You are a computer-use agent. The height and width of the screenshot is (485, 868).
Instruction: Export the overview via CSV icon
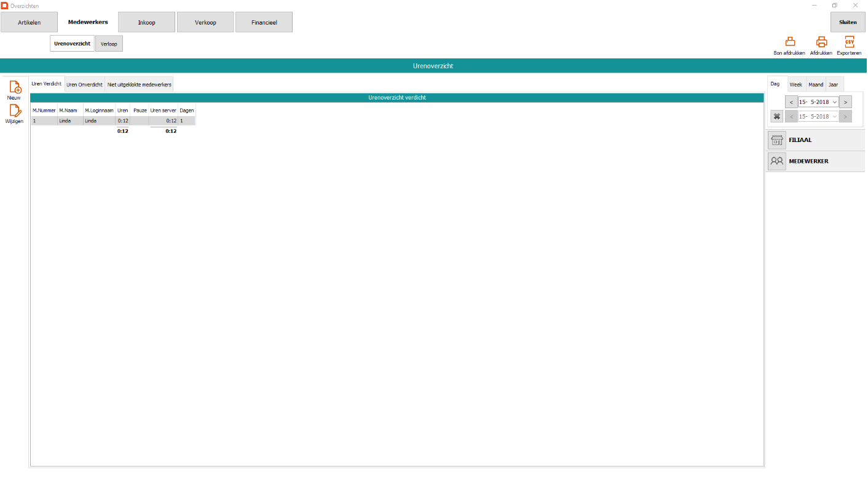click(849, 42)
